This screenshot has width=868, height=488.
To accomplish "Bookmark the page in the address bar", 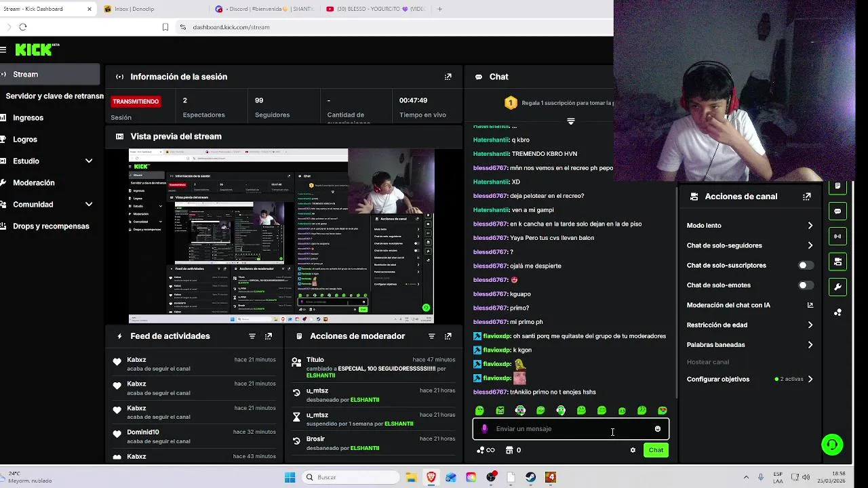I will point(165,27).
